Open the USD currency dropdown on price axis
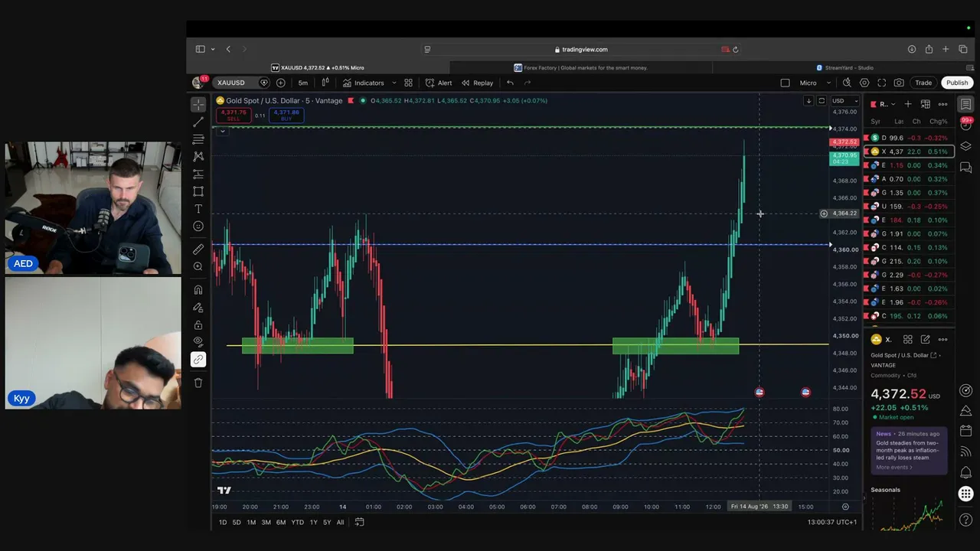Viewport: 980px width, 551px height. (845, 101)
